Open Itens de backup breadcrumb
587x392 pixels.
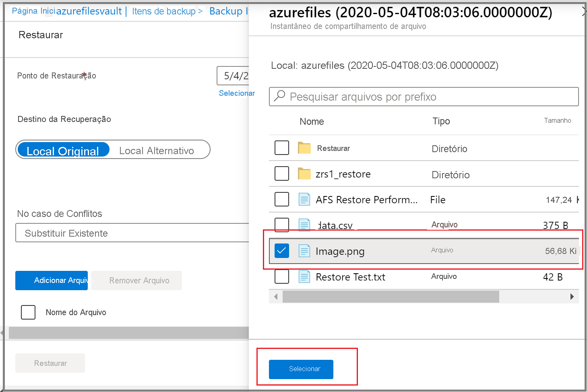coord(164,11)
